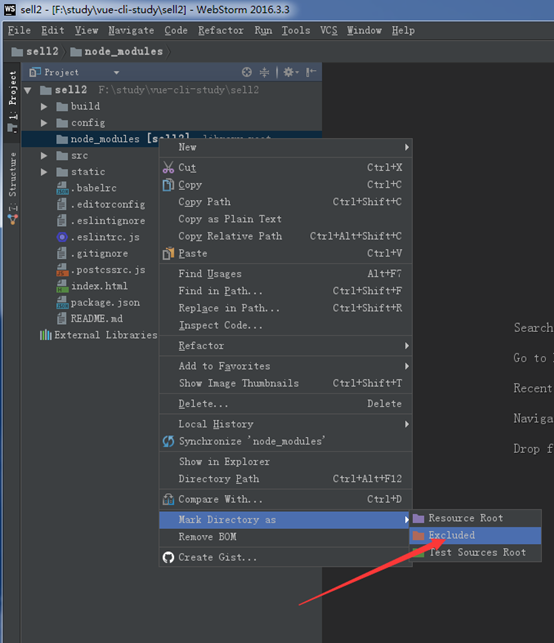Select Excluded in Mark Directory submenu
Screen dimensions: 554x643
pos(475,535)
